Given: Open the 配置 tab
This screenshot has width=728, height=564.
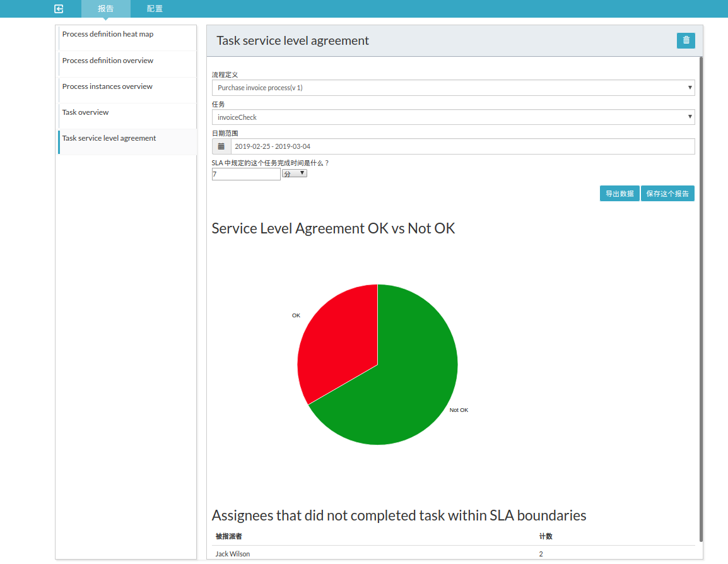Looking at the screenshot, I should (155, 9).
